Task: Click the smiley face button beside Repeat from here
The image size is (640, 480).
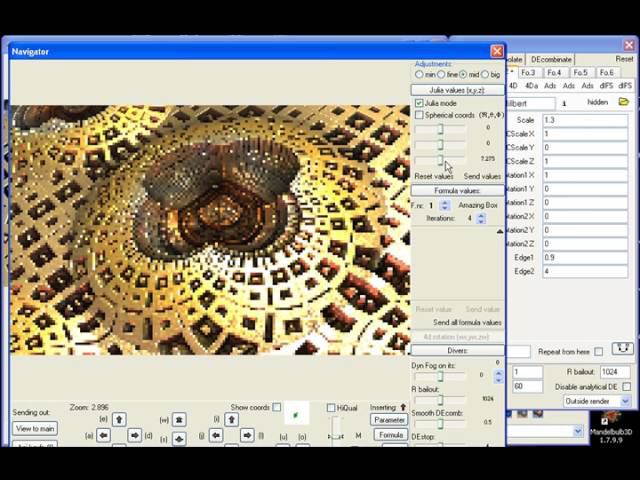Action: 622,349
